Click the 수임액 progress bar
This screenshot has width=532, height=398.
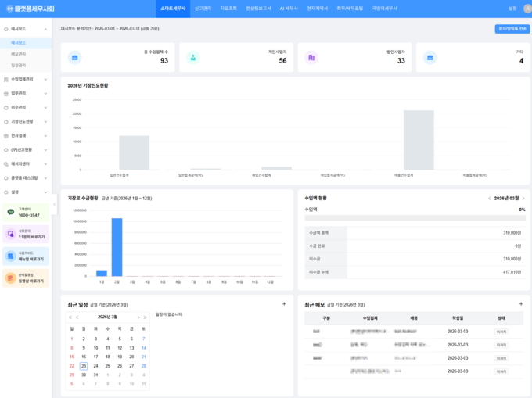pyautogui.click(x=414, y=217)
